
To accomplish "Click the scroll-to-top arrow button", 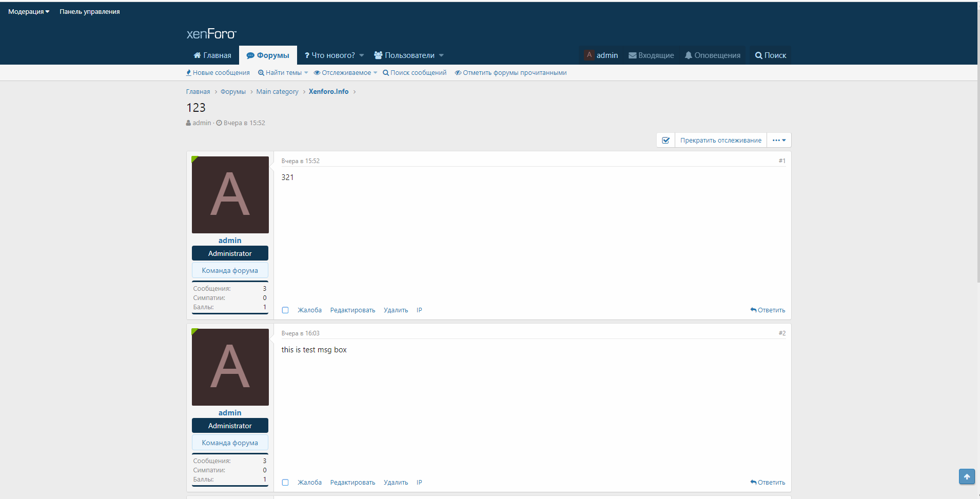I will tap(967, 476).
